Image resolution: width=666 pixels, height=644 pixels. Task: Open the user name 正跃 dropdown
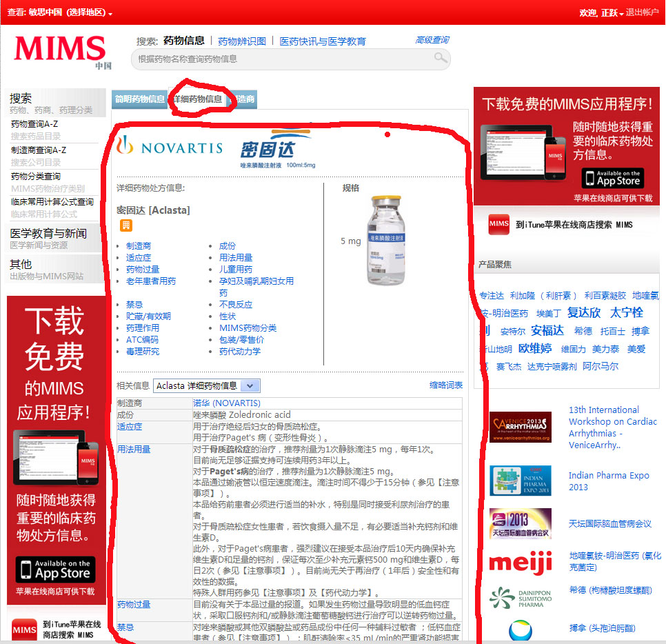[x=612, y=13]
